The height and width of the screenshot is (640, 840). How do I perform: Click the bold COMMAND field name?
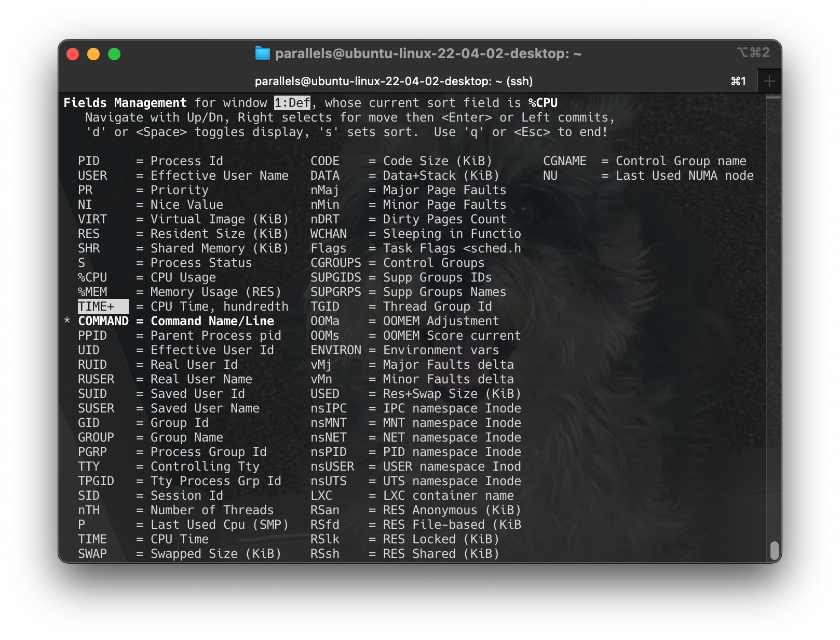pyautogui.click(x=103, y=321)
